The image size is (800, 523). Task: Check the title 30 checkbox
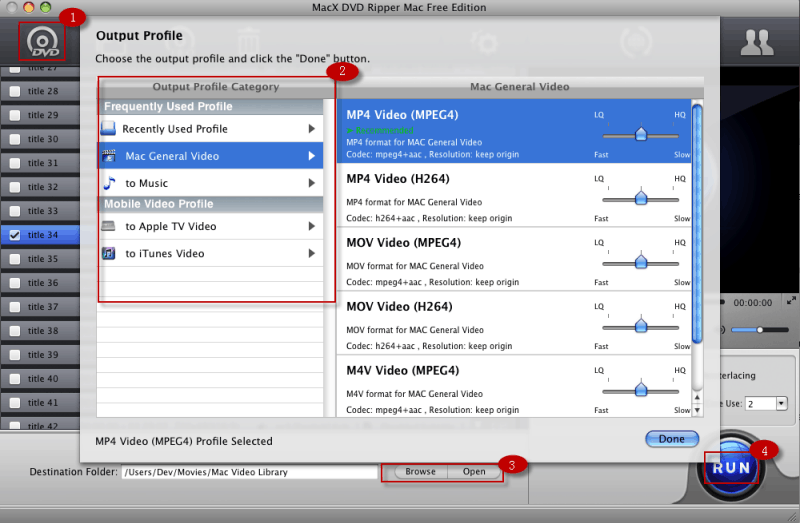coord(15,139)
